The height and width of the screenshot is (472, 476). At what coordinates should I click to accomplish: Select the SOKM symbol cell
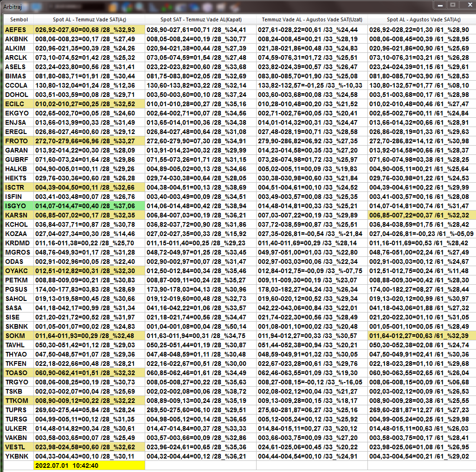(19, 336)
